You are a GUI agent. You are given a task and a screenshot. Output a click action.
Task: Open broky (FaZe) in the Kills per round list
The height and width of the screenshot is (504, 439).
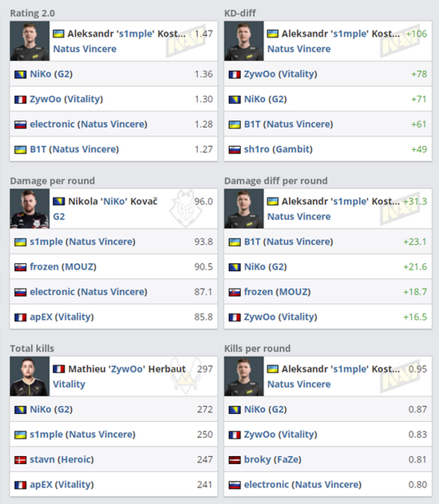point(272,459)
